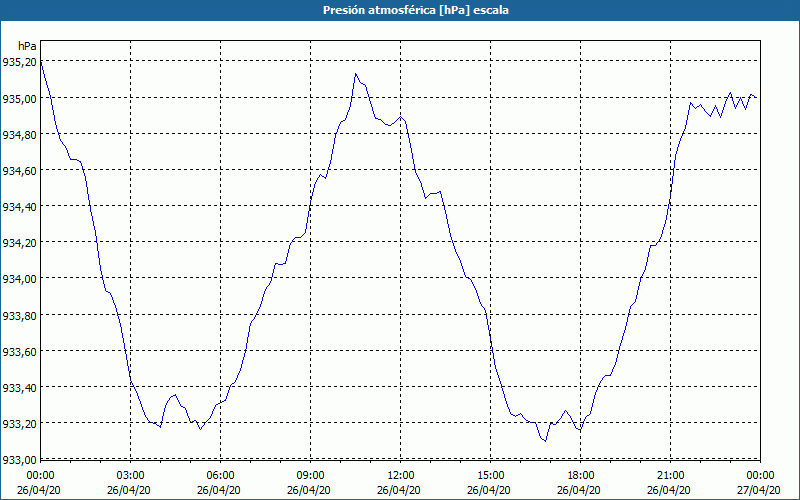This screenshot has width=800, height=500.
Task: Click the 00:00 label above 27/04/20
Action: tap(760, 476)
